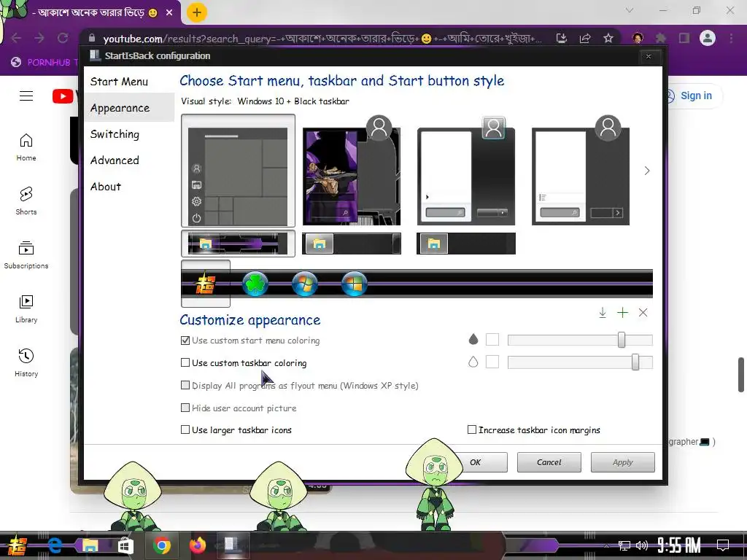747x560 pixels.
Task: Select the Windows 7 orb Start button
Action: tap(305, 284)
